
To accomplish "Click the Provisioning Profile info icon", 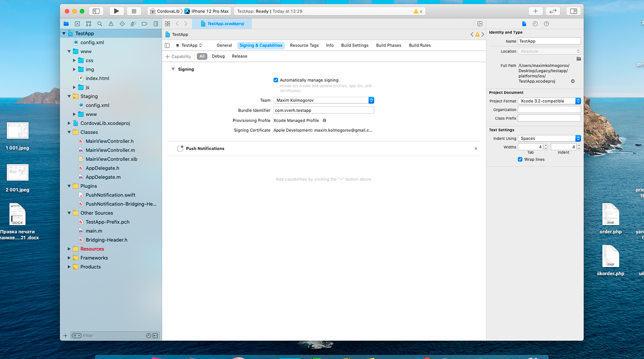I will [x=324, y=121].
